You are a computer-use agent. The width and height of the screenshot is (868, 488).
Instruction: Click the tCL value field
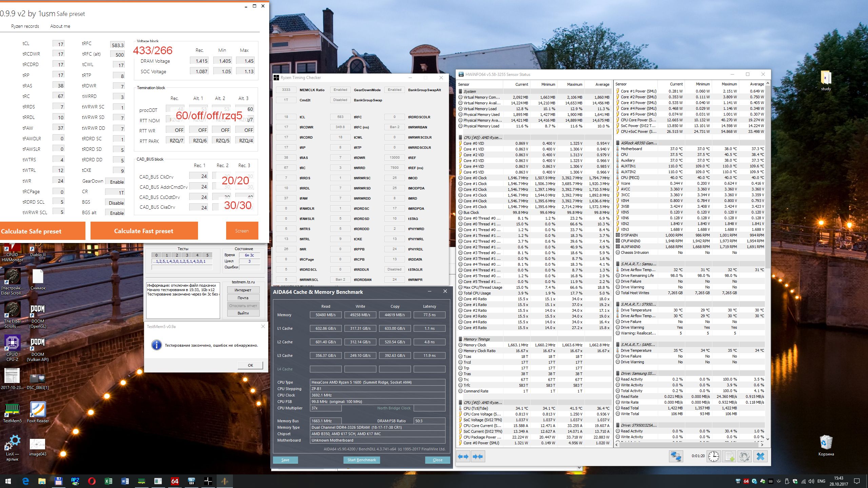coord(58,44)
